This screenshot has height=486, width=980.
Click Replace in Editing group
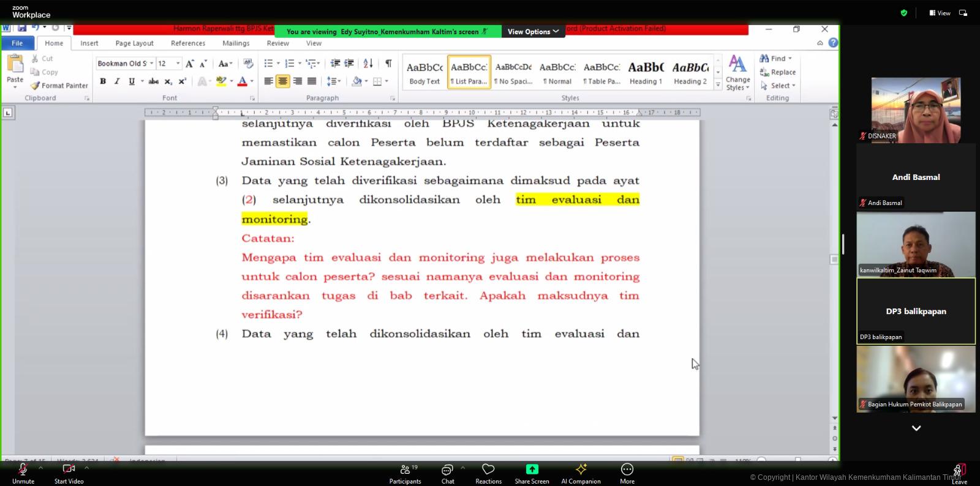click(x=778, y=72)
